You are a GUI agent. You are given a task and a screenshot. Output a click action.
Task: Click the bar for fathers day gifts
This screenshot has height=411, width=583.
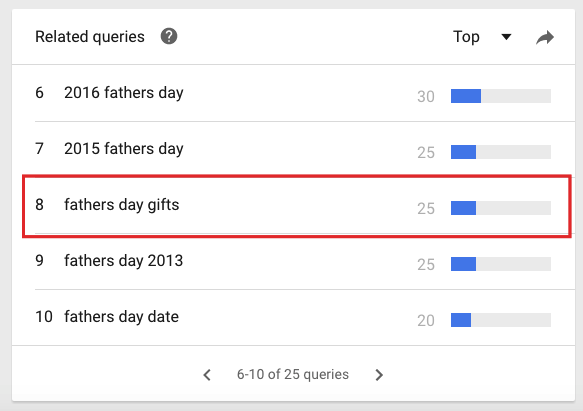pos(500,208)
